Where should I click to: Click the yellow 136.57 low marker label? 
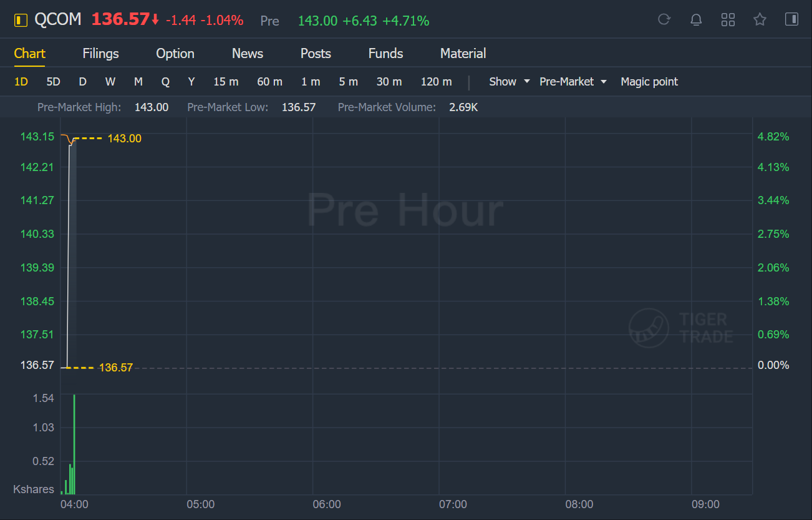pyautogui.click(x=116, y=368)
